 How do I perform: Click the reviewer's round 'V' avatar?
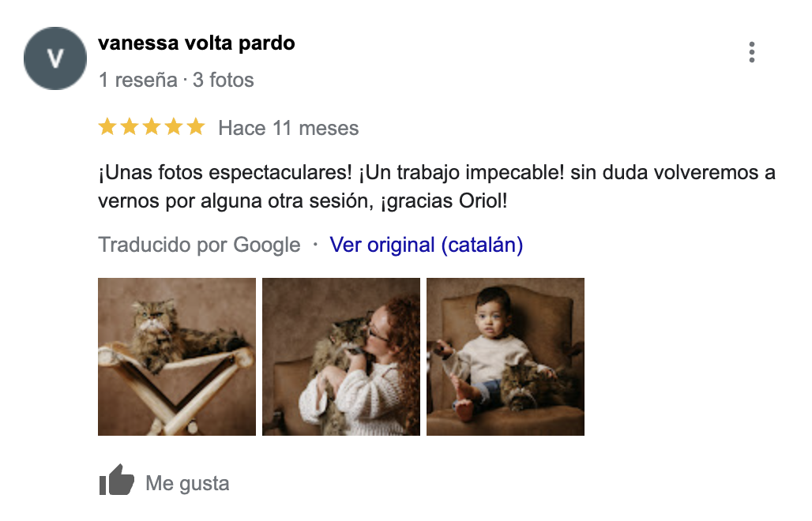coord(55,58)
